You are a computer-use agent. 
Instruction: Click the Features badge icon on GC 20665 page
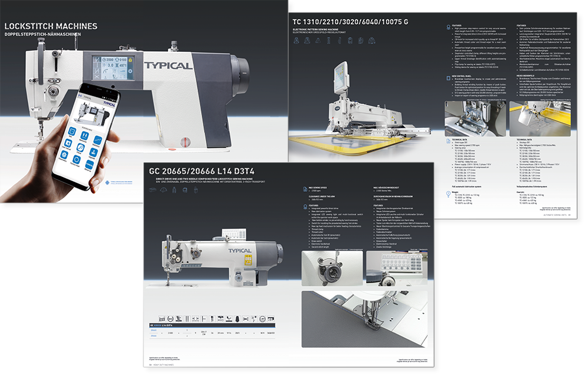pos(305,206)
